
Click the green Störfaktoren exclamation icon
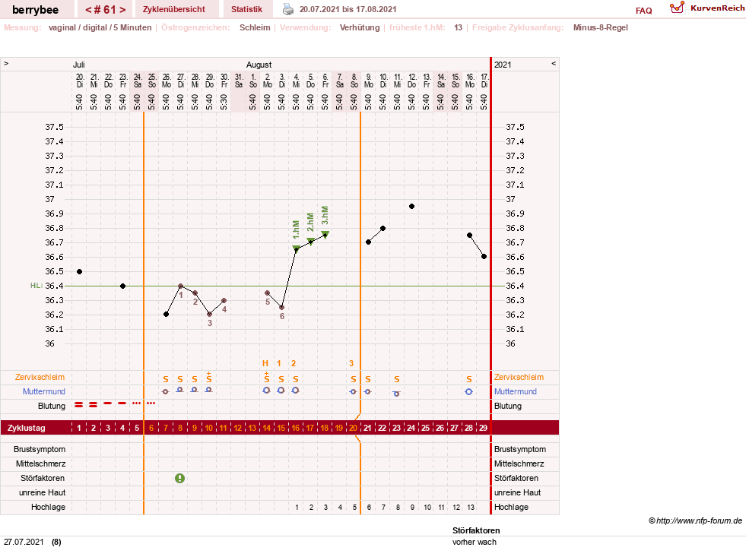[179, 478]
